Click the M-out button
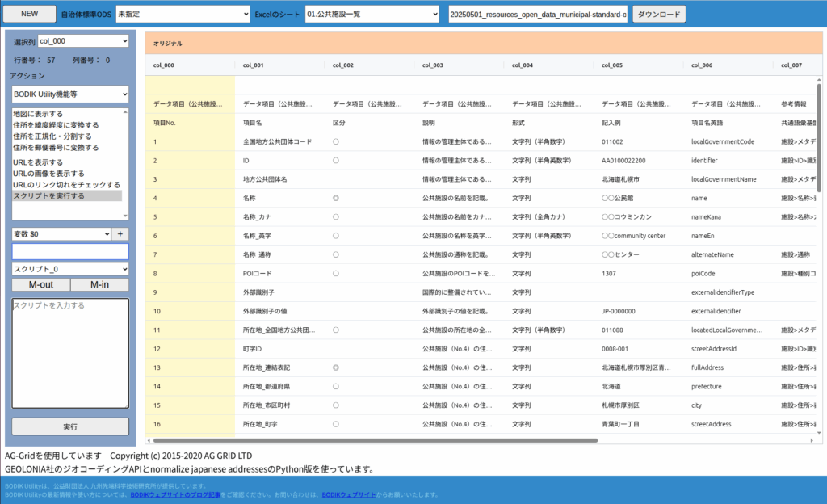827x504 pixels. tap(40, 284)
